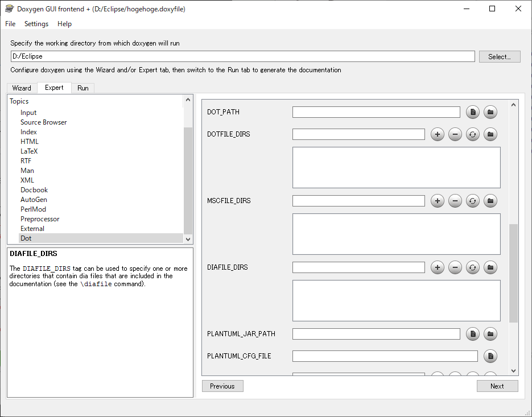The width and height of the screenshot is (532, 417).
Task: Click the DOTFILE_DIRS list box
Action: (x=396, y=168)
